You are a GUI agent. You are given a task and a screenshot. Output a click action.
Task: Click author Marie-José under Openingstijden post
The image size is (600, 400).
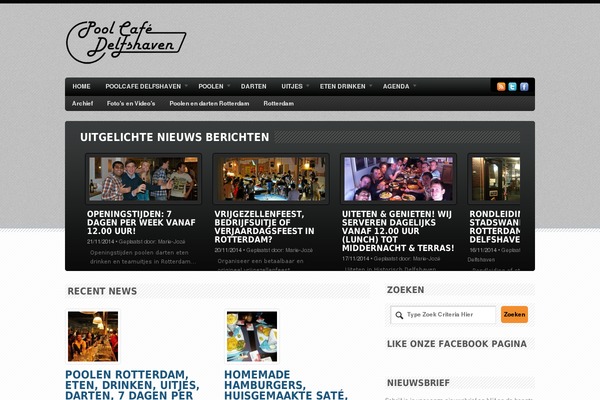click(171, 242)
